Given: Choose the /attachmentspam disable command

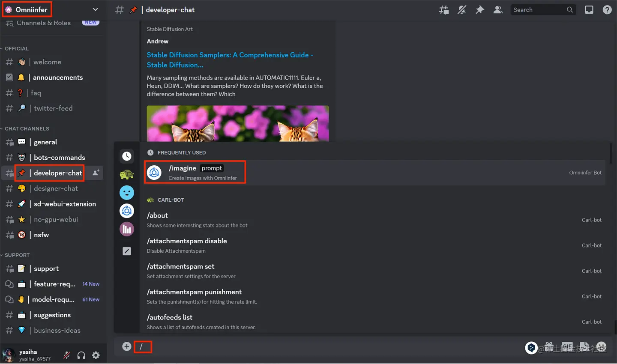Looking at the screenshot, I should (375, 245).
